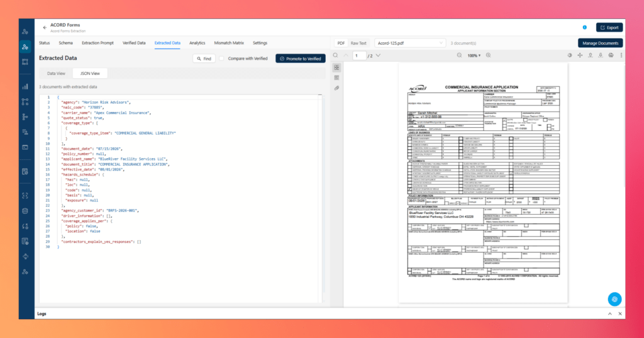Image resolution: width=644 pixels, height=338 pixels.
Task: Open the 100% zoom level dropdown
Action: [474, 55]
